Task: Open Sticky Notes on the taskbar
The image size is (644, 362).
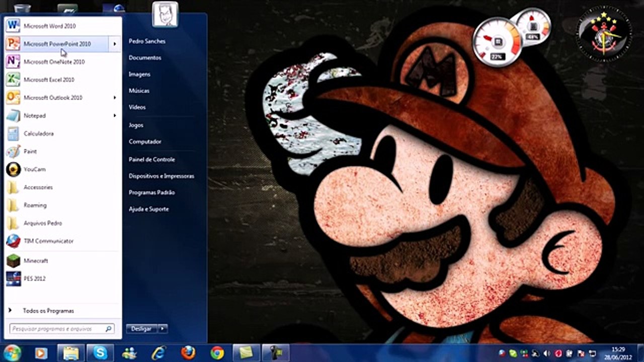Action: tap(247, 353)
